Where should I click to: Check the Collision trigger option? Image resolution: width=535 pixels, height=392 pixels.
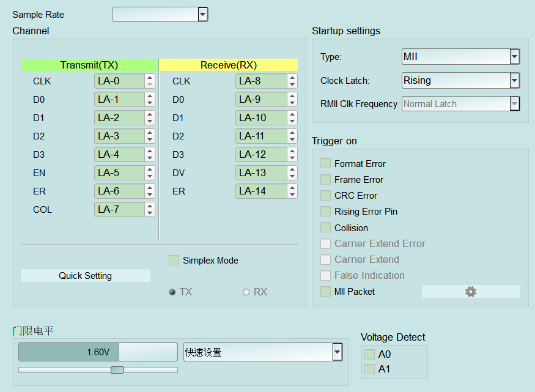[x=325, y=227]
